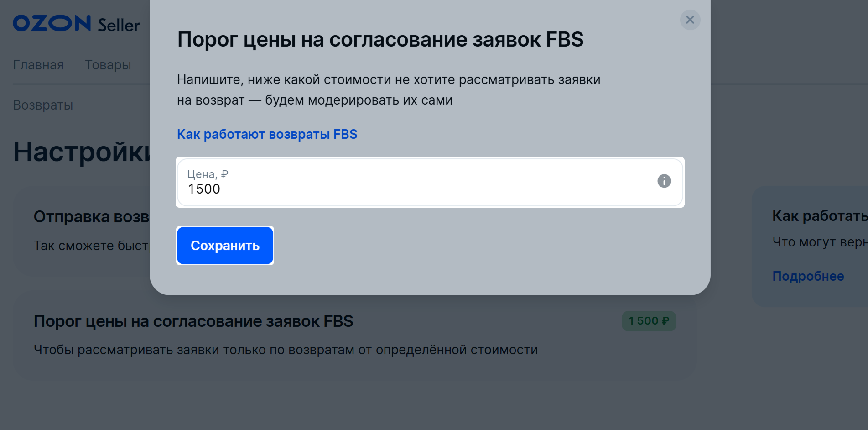
Task: Close the FBS price threshold dialog
Action: pos(690,20)
